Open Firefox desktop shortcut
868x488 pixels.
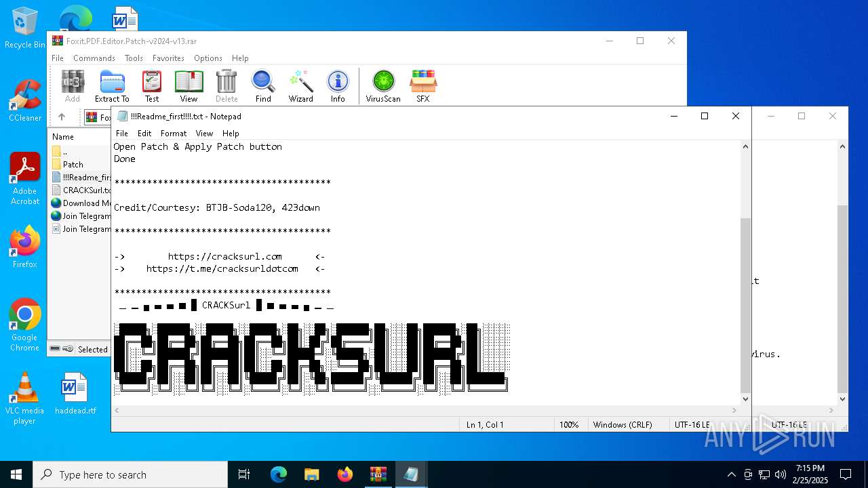tap(24, 247)
